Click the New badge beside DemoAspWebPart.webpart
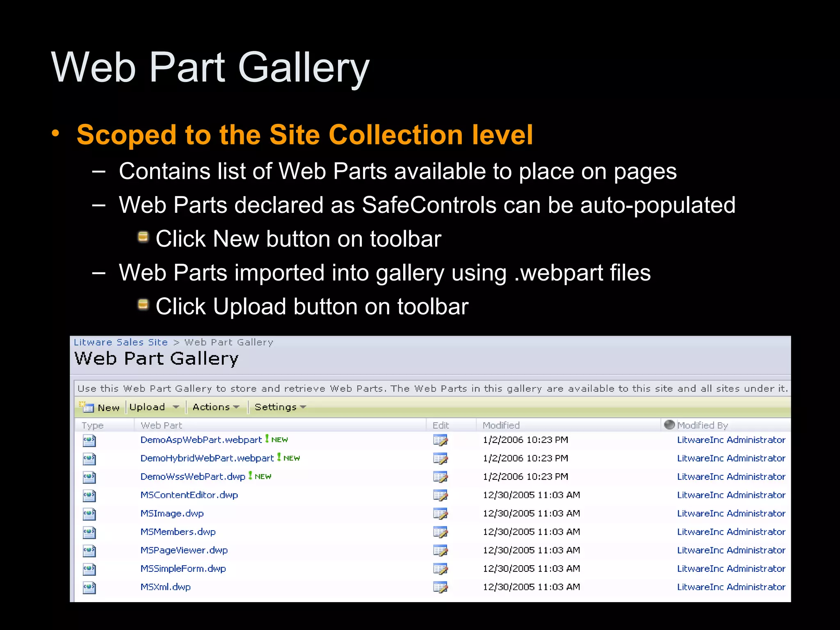The height and width of the screenshot is (630, 840). point(276,439)
